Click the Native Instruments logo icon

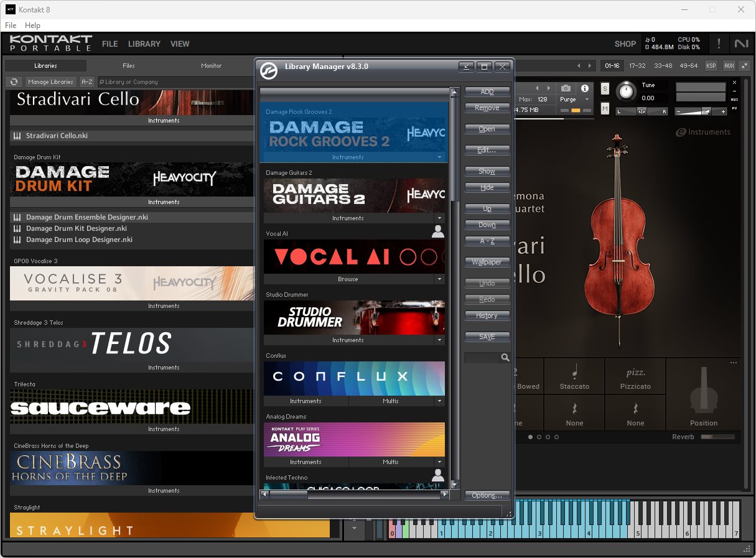coord(741,44)
